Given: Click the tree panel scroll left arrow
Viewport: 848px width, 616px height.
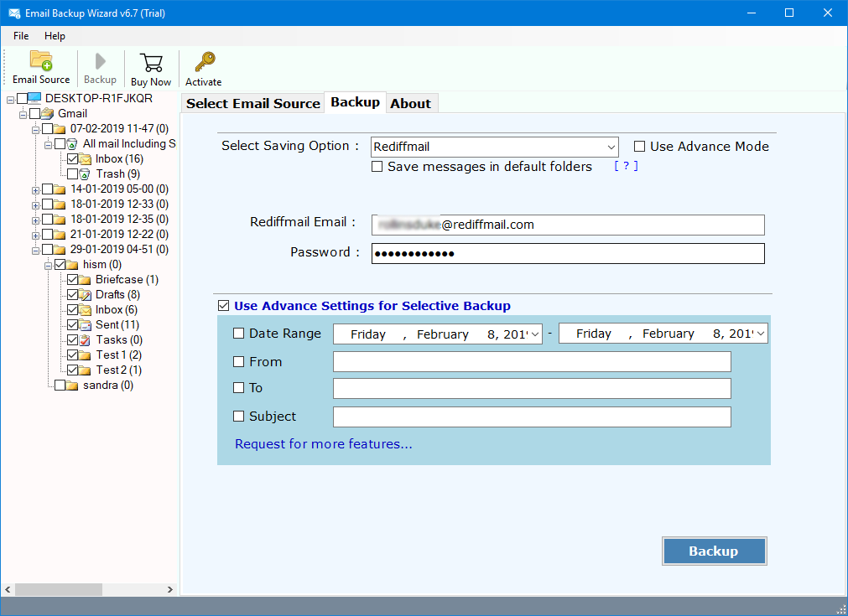Looking at the screenshot, I should pyautogui.click(x=8, y=589).
